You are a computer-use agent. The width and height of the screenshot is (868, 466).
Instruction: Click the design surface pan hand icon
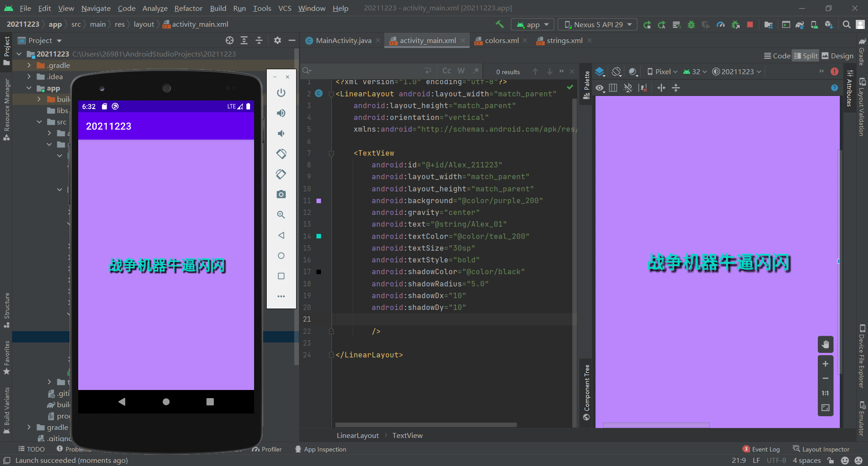pos(825,344)
